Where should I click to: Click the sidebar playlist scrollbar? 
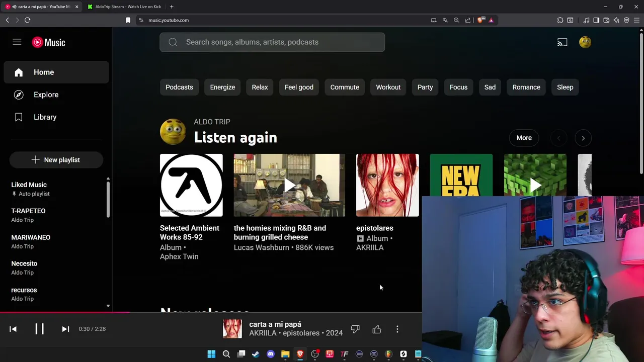click(108, 199)
